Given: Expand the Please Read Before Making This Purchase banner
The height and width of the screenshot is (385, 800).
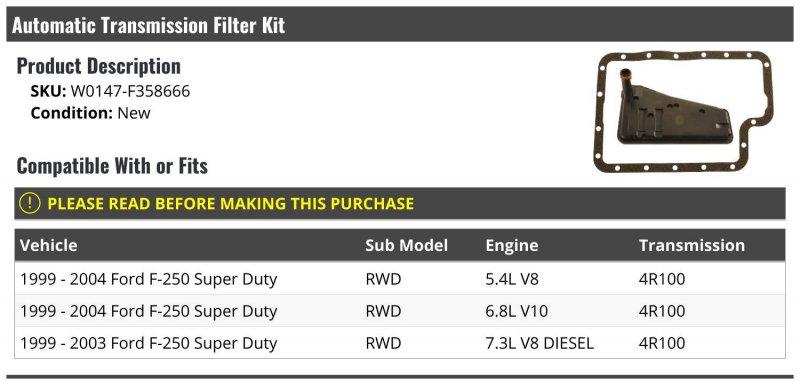Looking at the screenshot, I should (x=399, y=203).
